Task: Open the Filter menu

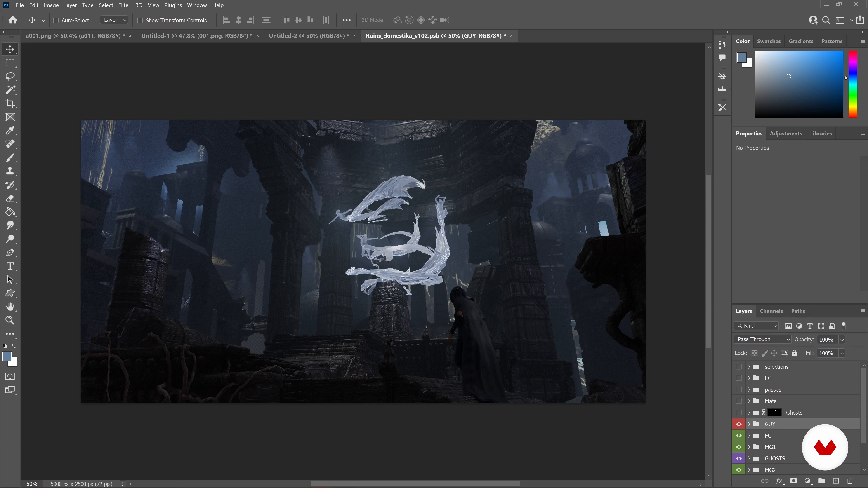Action: point(124,5)
